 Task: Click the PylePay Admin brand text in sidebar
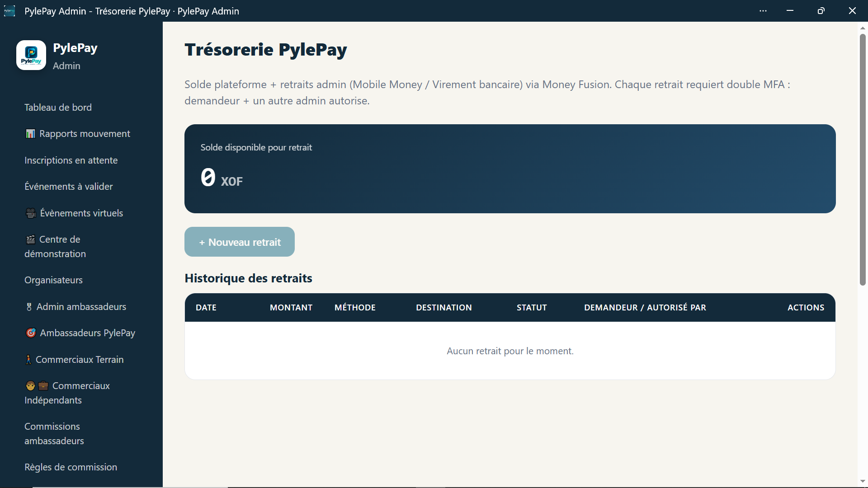[x=75, y=56]
